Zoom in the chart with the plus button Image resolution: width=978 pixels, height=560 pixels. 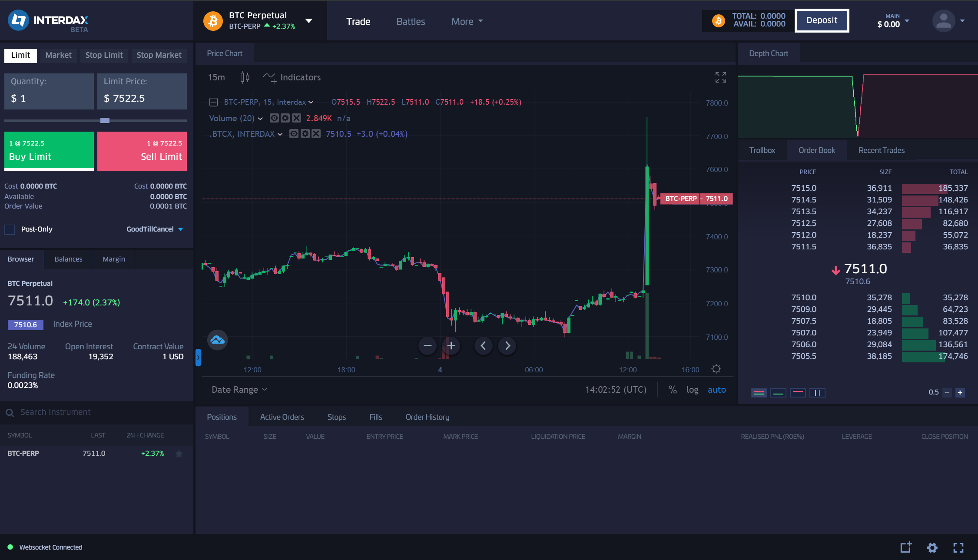click(451, 346)
